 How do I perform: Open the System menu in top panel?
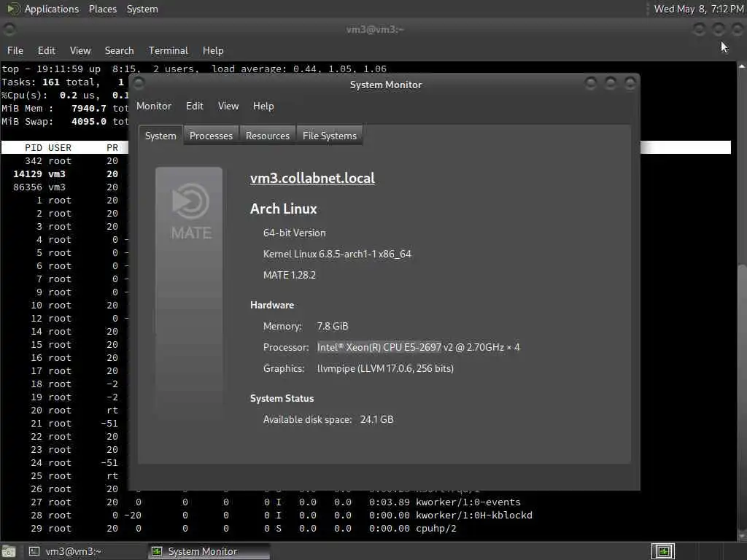142,9
